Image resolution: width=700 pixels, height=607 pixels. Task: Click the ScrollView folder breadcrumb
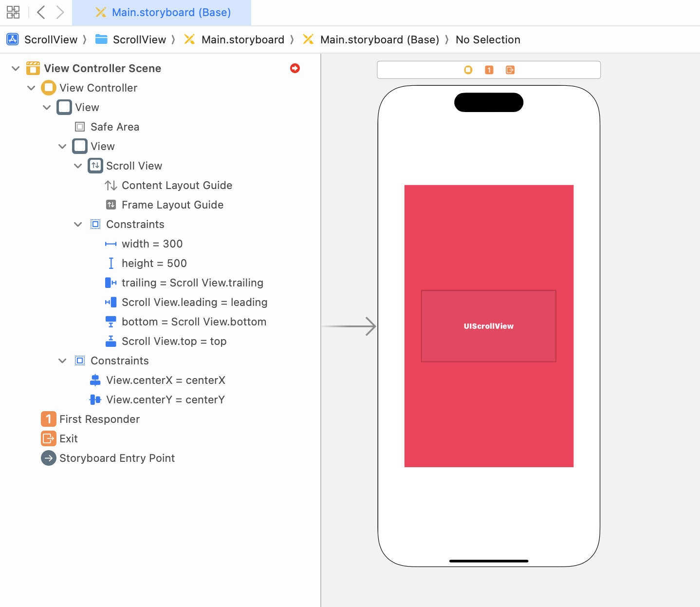click(130, 39)
